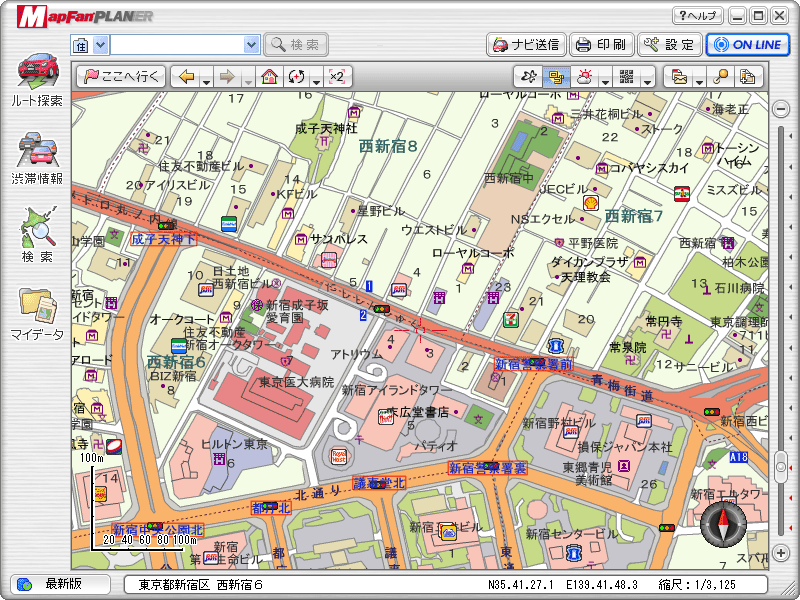Click the 検索 search button beside input

(296, 45)
